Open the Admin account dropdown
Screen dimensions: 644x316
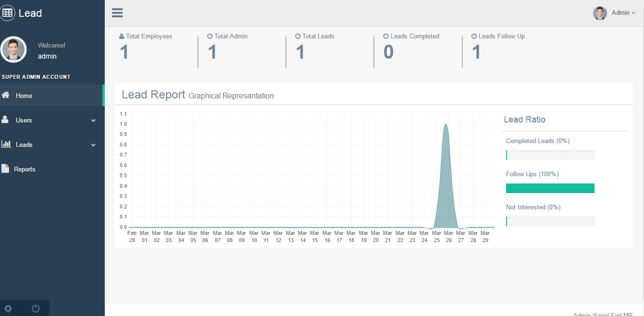(x=623, y=13)
